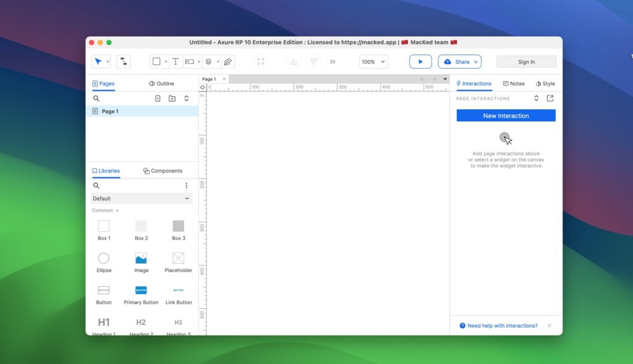The width and height of the screenshot is (633, 364).
Task: Open the Notes panel tab
Action: pos(515,83)
